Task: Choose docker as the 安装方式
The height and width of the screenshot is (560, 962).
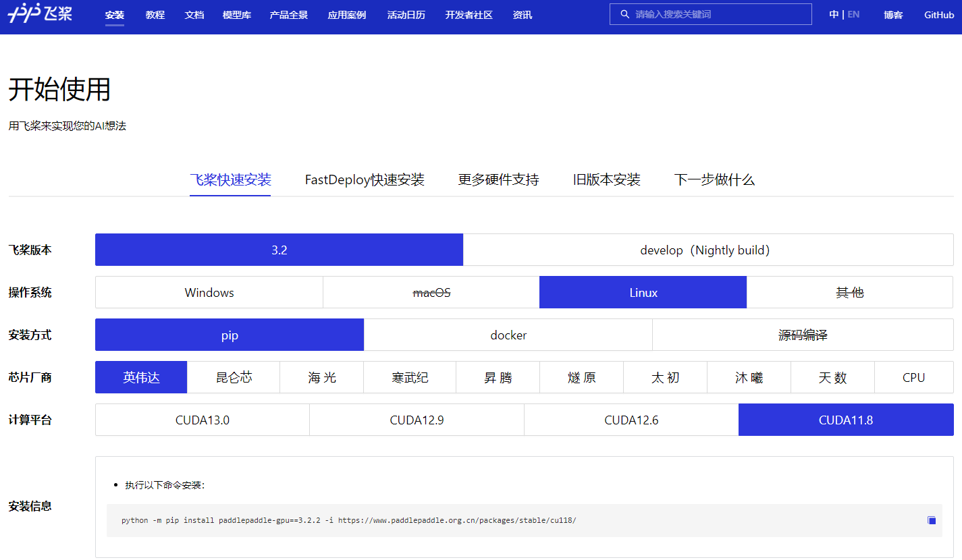Action: [508, 335]
